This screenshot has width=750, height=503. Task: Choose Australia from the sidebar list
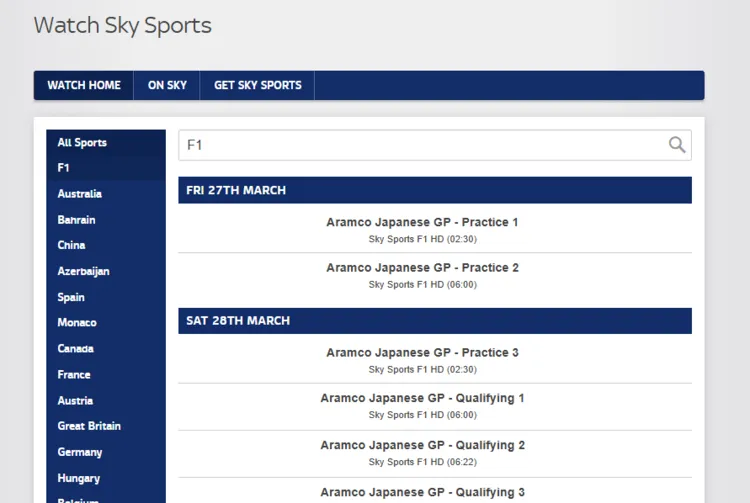[106, 194]
